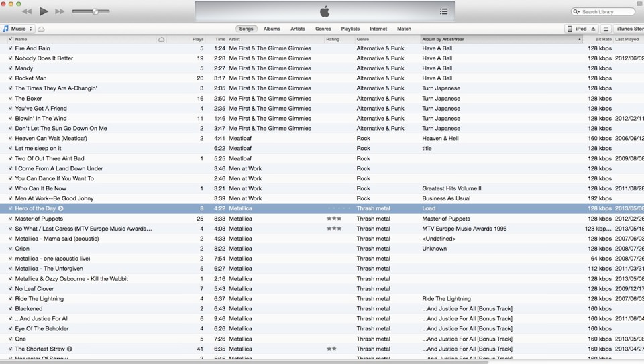Click the volume slider knob
This screenshot has height=364, width=644.
95,11
